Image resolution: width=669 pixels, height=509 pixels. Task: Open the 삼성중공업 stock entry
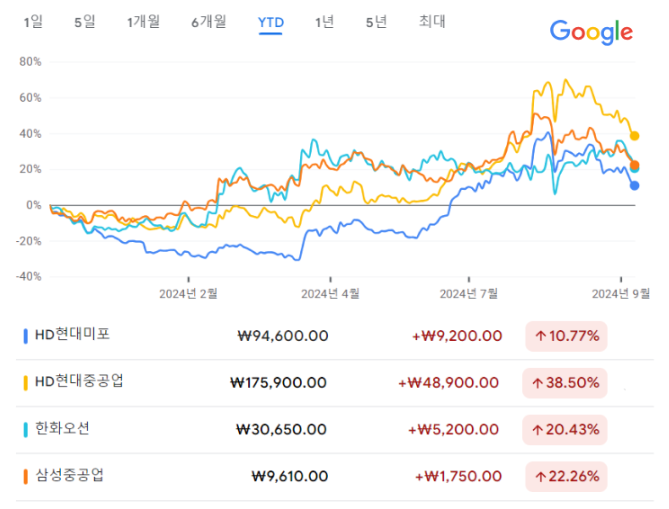(x=334, y=477)
